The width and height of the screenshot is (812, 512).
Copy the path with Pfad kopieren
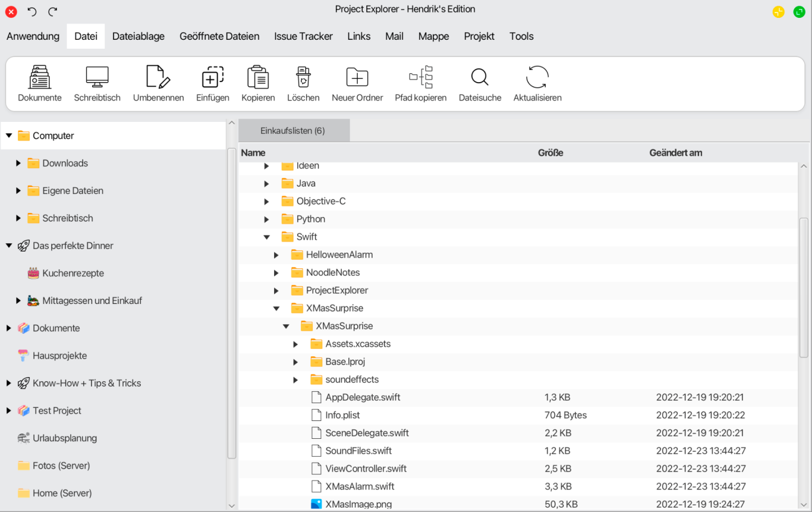pyautogui.click(x=421, y=84)
